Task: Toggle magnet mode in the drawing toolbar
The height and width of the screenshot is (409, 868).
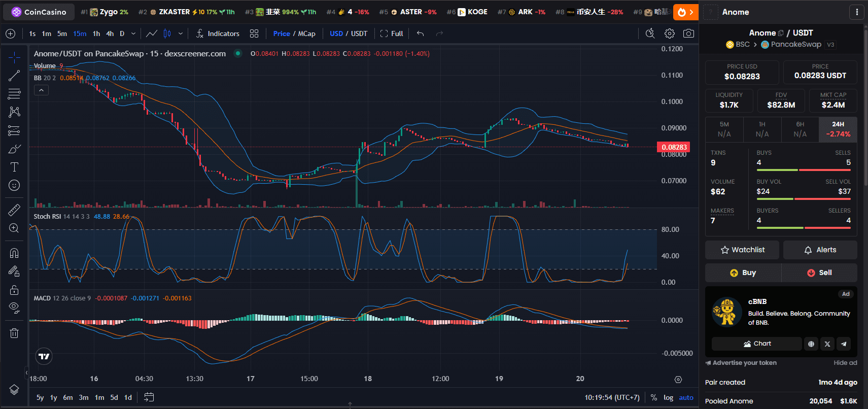Action: [x=14, y=253]
